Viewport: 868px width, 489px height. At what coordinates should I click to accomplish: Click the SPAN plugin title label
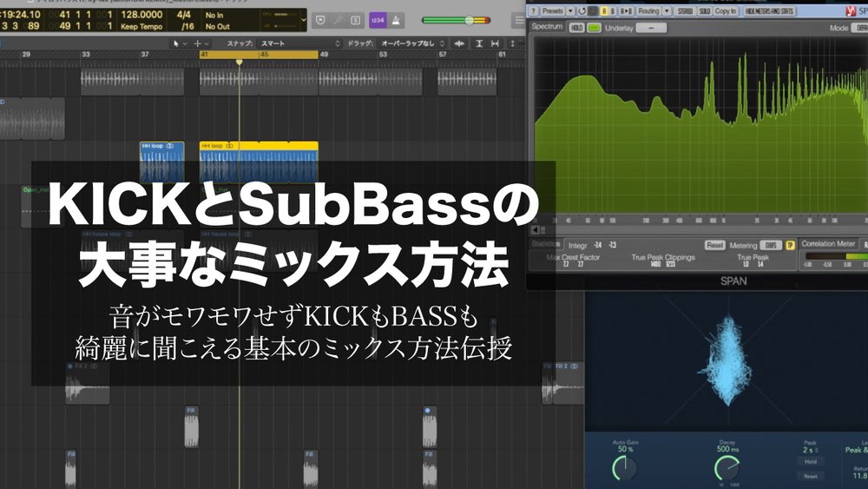733,281
